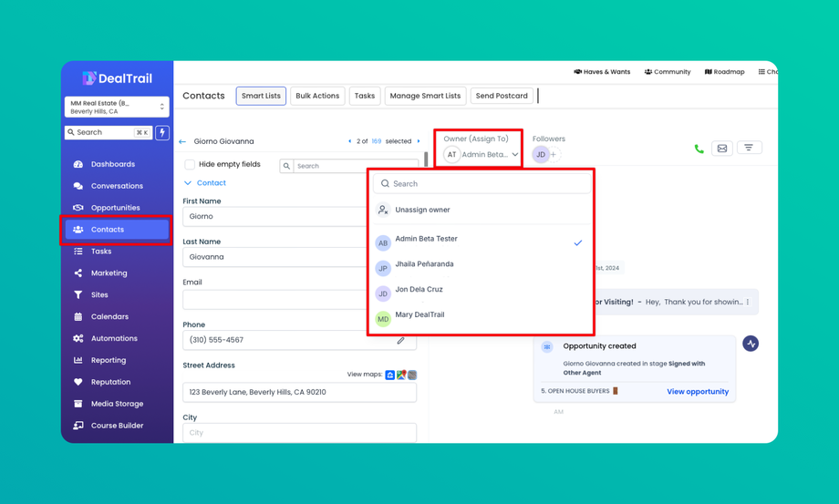Screen dimensions: 839x504
Task: Open the Zillow map view icon
Action: [x=390, y=375]
